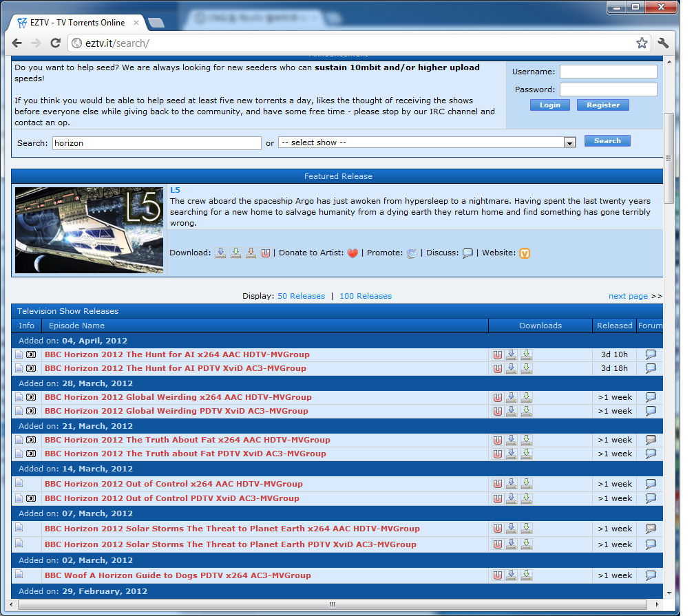
Task: Go back using browser back arrow
Action: click(x=17, y=43)
